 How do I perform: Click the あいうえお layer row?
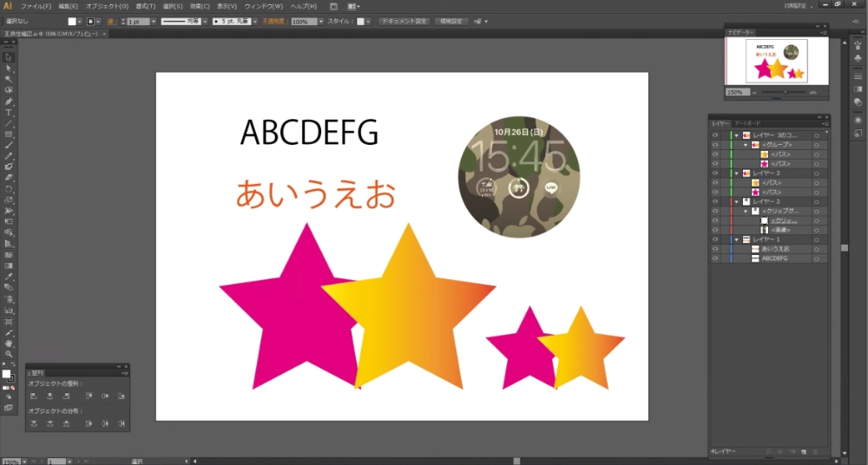point(777,249)
